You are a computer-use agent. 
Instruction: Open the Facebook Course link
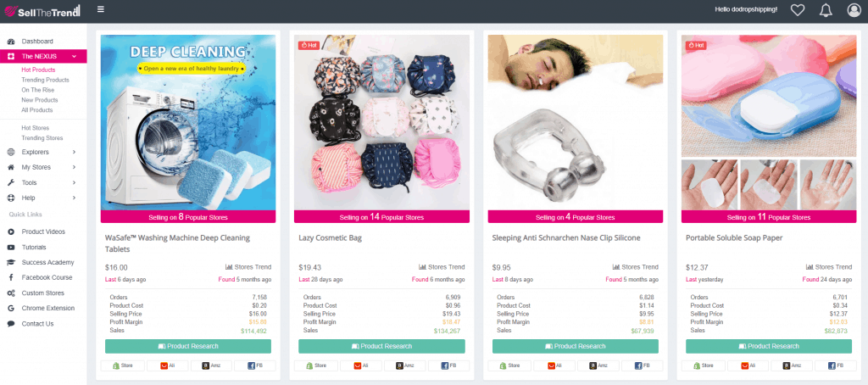[47, 277]
